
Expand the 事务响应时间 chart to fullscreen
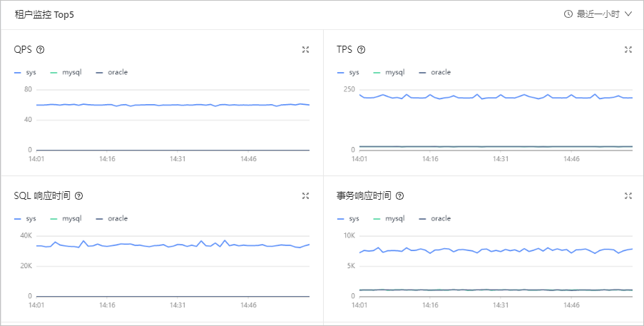coord(628,196)
